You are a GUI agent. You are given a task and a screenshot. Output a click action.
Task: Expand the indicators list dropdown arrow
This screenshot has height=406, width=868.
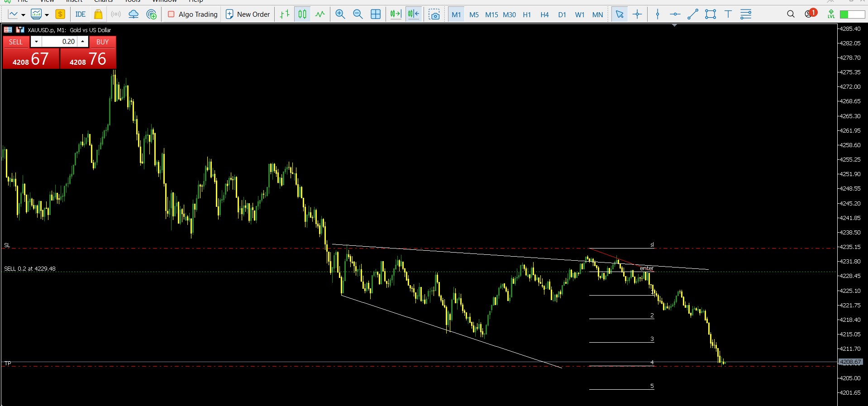(47, 15)
